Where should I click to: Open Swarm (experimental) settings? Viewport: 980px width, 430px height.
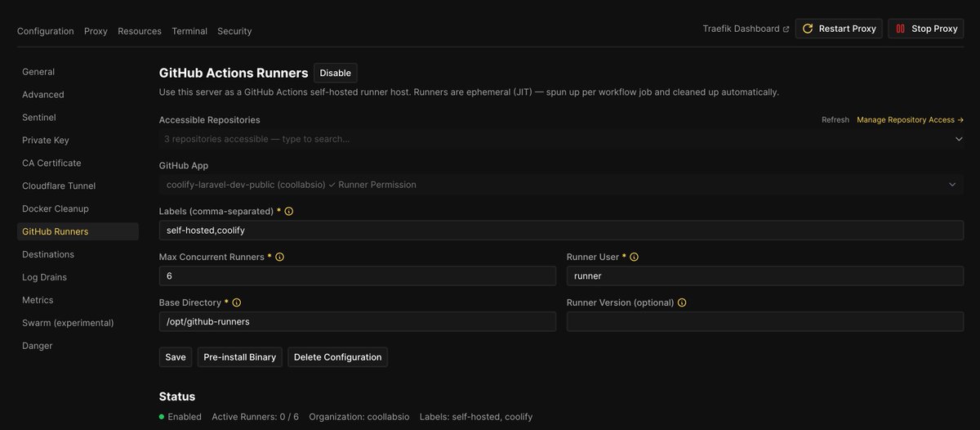78,324
